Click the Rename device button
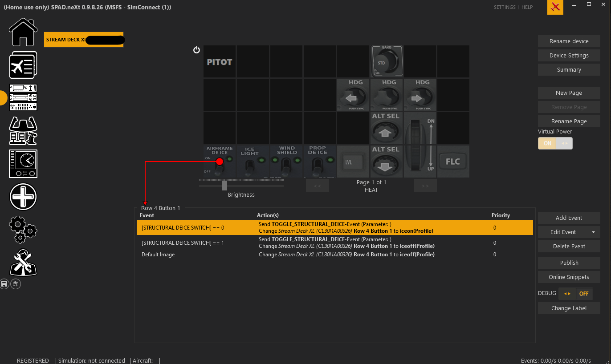This screenshot has height=364, width=611. [569, 41]
